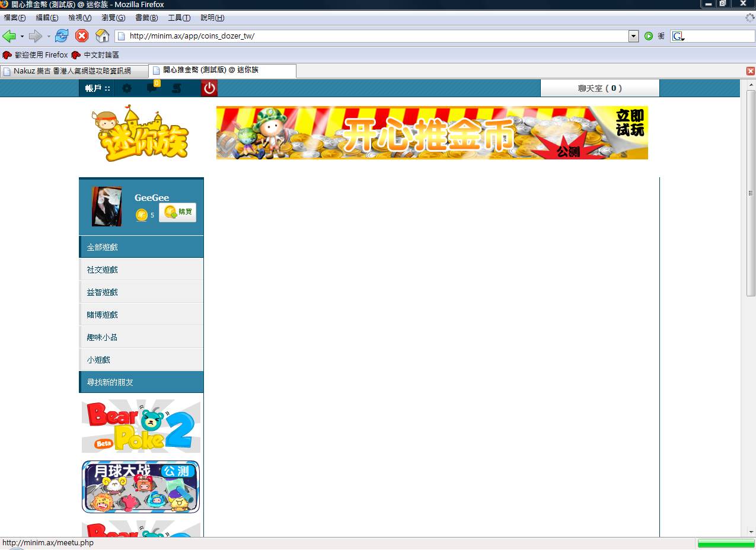This screenshot has height=550, width=756.
Task: Open the 聊天室 (0) chat room button
Action: point(600,88)
